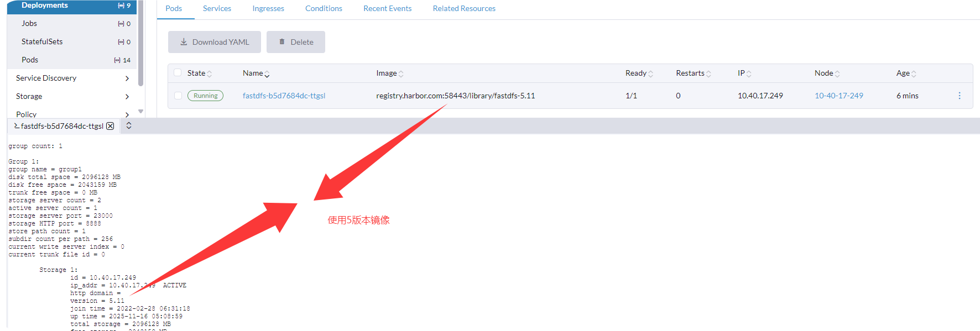Screen dimensions: 980x331
Task: Close the fastdfs-b5d7684dc-ttgsl shell tab
Action: pos(110,126)
